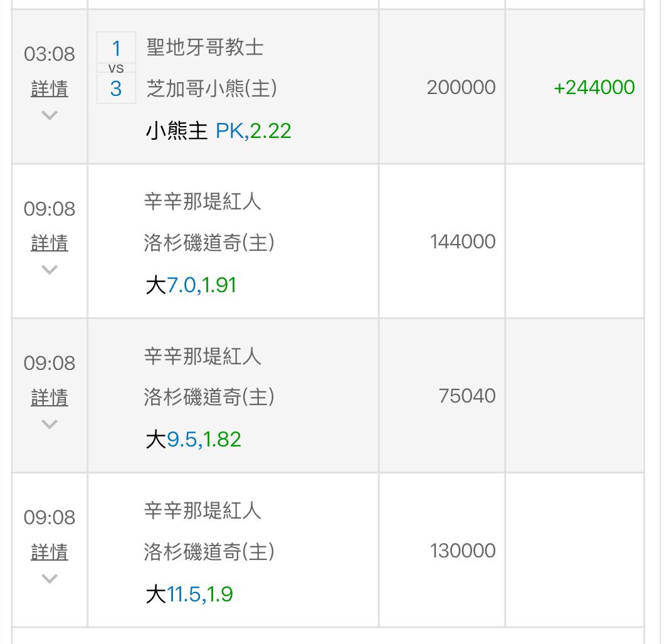Open 詳情 link for the 03:08 game
Screen dimensions: 669x644
[x=50, y=89]
